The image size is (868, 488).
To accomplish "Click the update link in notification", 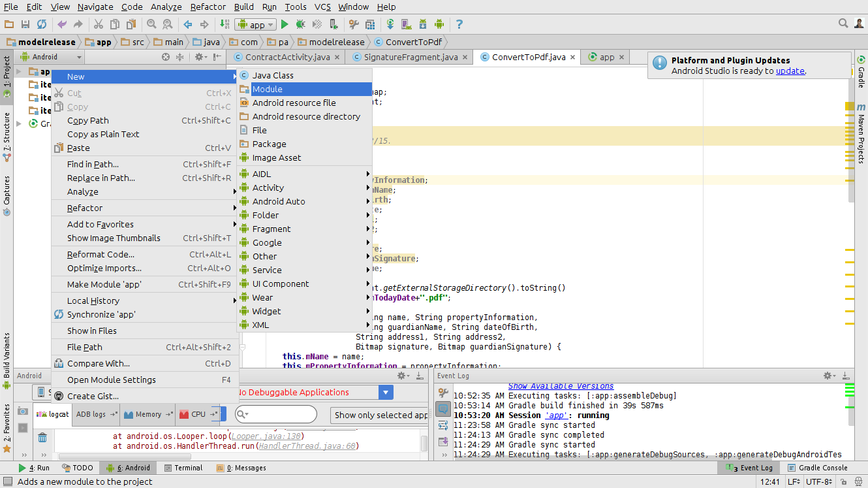I will 790,71.
